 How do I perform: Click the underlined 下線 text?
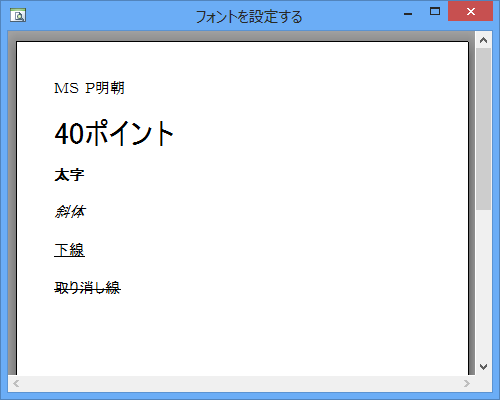[69, 250]
